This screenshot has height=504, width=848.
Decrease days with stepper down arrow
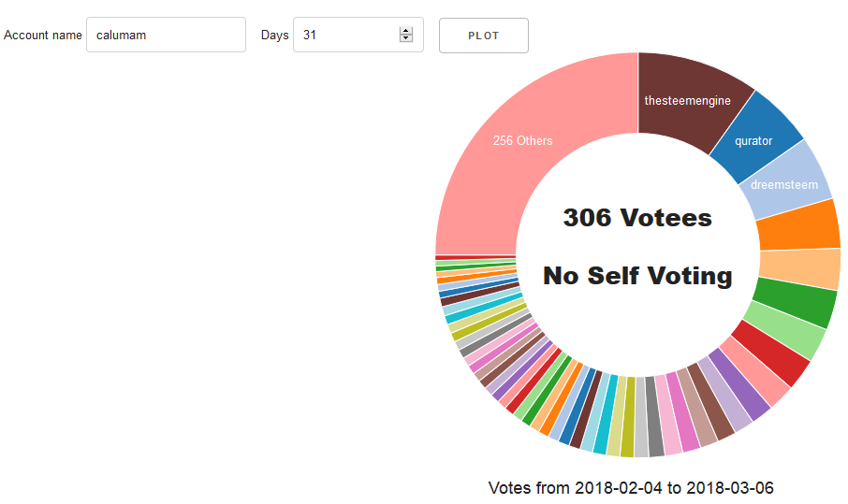click(x=406, y=39)
